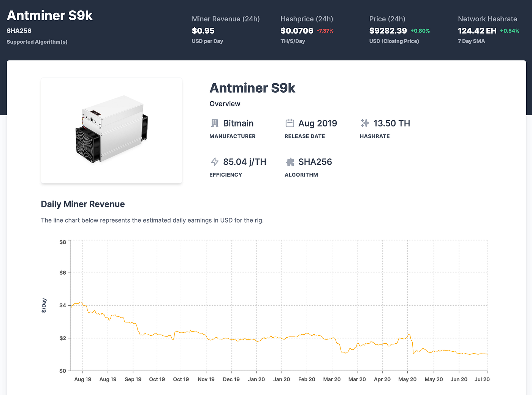Click the Dec 19 x-axis label

(x=231, y=379)
